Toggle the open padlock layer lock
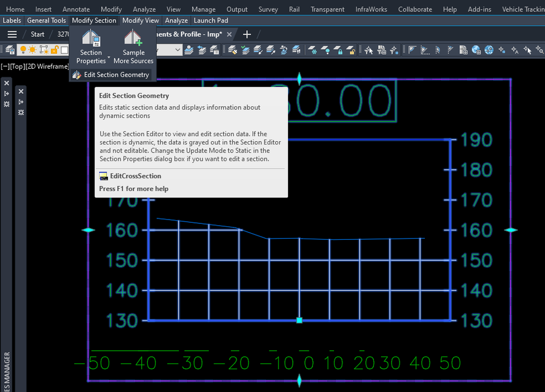545x392 pixels. 54,50
